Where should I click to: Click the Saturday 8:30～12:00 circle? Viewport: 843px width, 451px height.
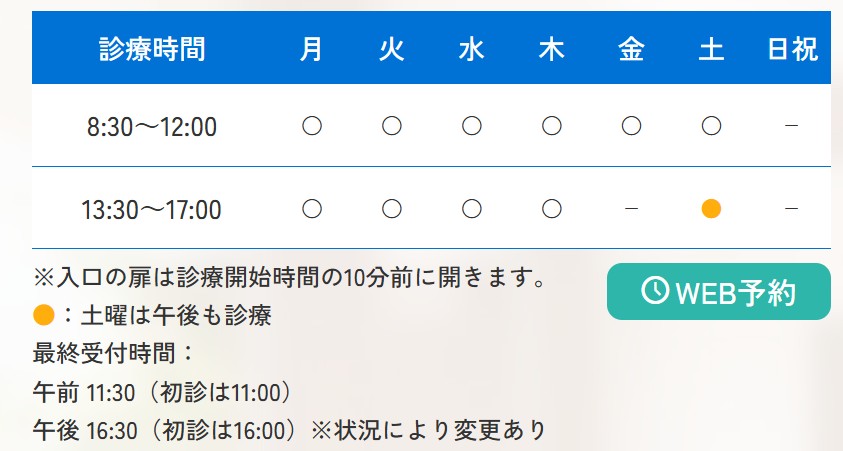711,126
